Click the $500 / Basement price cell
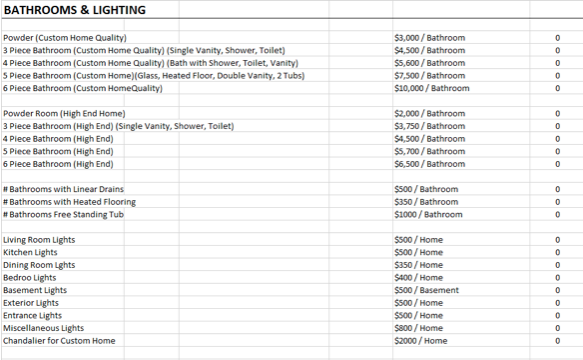Image resolution: width=583 pixels, height=360 pixels. click(461, 290)
